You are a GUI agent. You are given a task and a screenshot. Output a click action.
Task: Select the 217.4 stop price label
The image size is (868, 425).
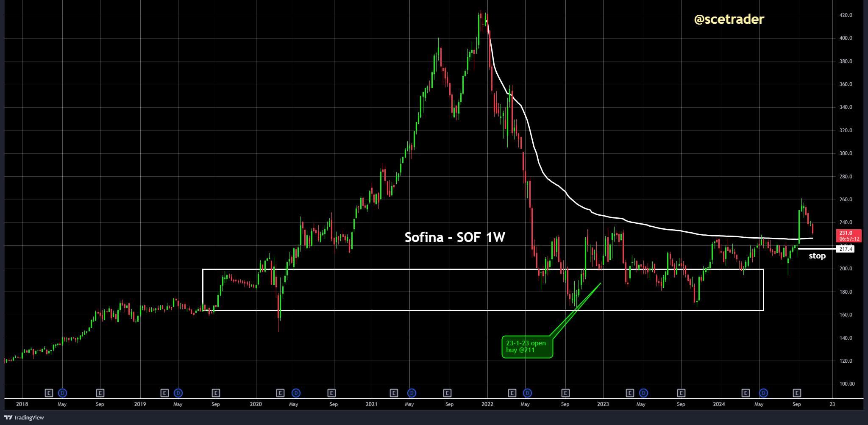coord(846,249)
